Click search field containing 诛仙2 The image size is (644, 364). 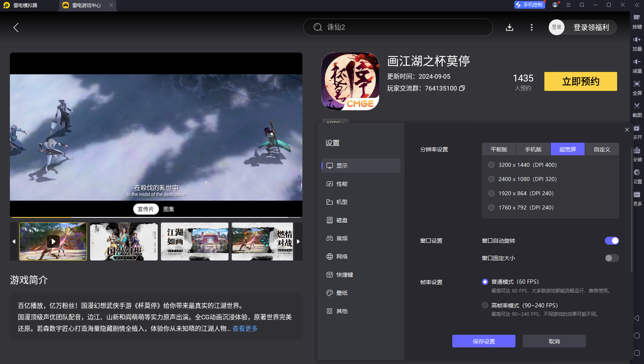pos(398,27)
